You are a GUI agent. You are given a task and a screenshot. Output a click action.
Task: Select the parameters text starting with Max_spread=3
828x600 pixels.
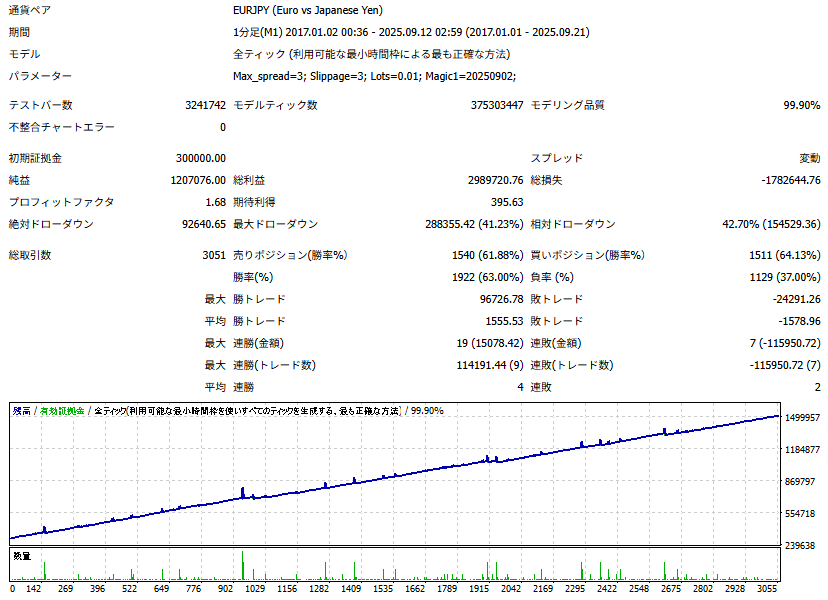pos(374,76)
